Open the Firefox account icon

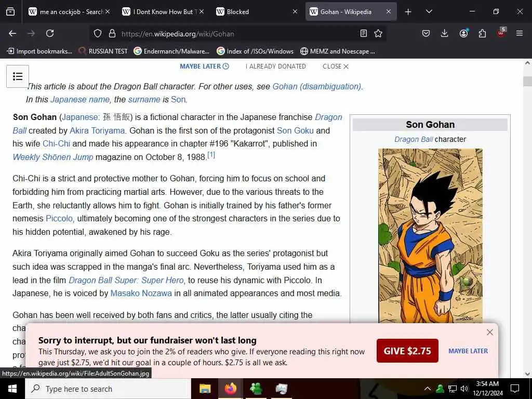click(463, 33)
